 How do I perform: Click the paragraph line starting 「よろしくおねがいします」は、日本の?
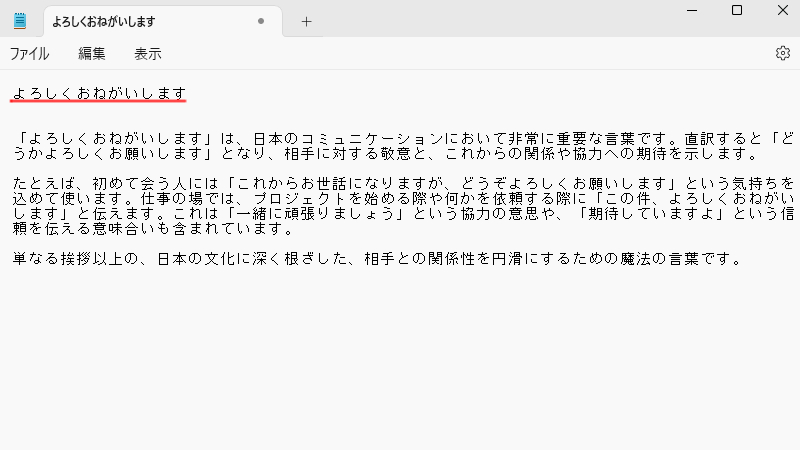[x=404, y=138]
